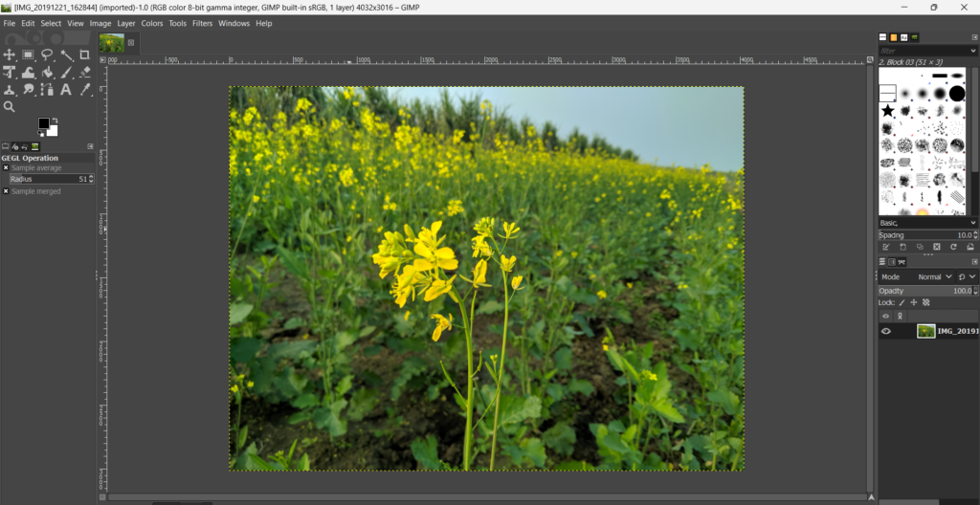Open the Colors menu

pyautogui.click(x=152, y=23)
